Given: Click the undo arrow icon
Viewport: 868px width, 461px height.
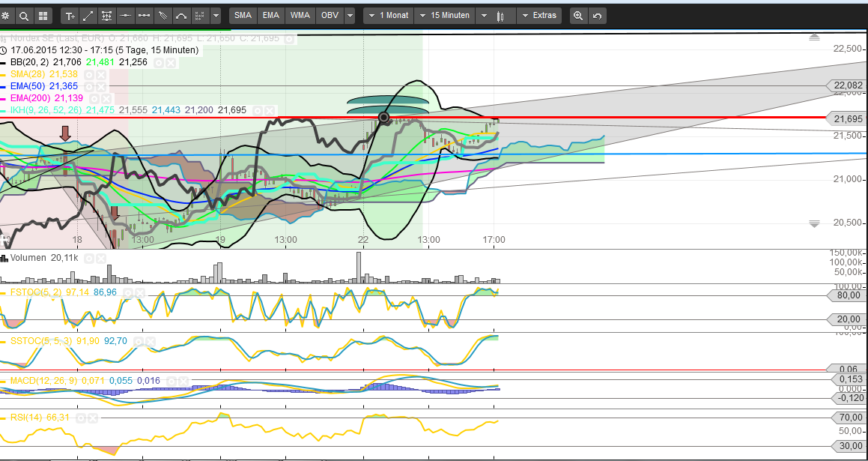Looking at the screenshot, I should (597, 16).
